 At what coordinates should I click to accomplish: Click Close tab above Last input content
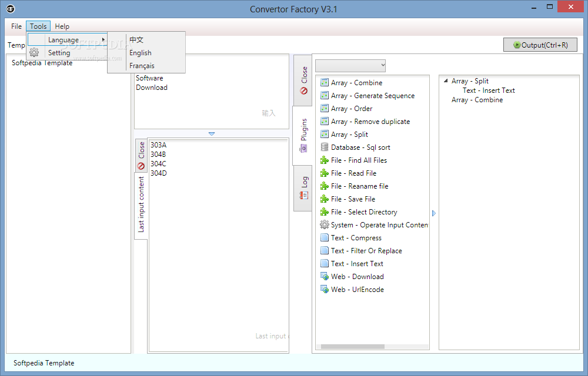click(141, 156)
